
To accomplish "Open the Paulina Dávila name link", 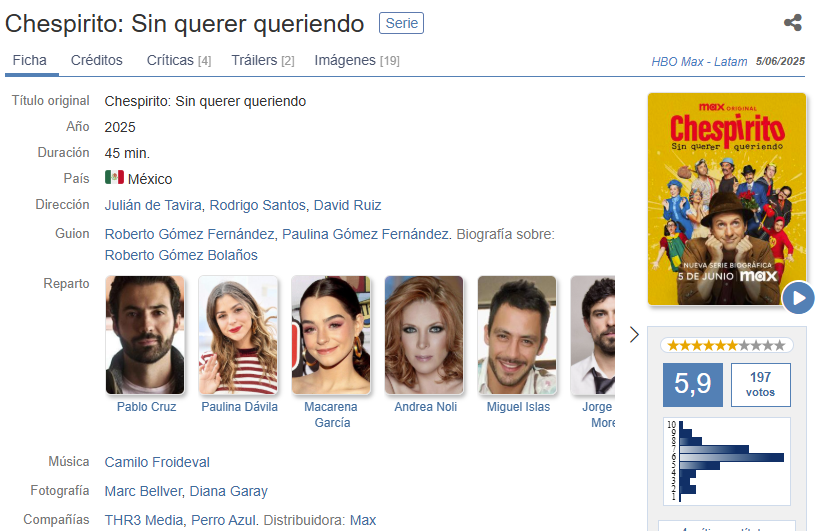I will coord(239,406).
